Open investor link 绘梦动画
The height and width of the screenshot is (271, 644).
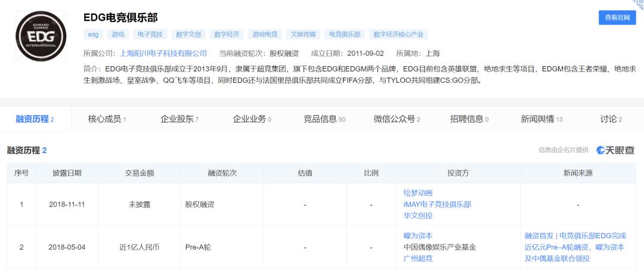coord(417,193)
